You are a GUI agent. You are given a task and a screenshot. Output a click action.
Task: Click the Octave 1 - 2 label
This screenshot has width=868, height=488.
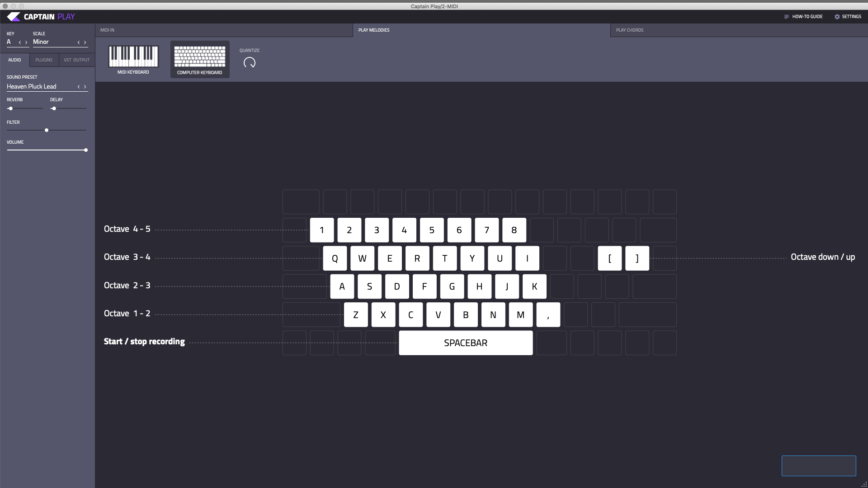(127, 314)
